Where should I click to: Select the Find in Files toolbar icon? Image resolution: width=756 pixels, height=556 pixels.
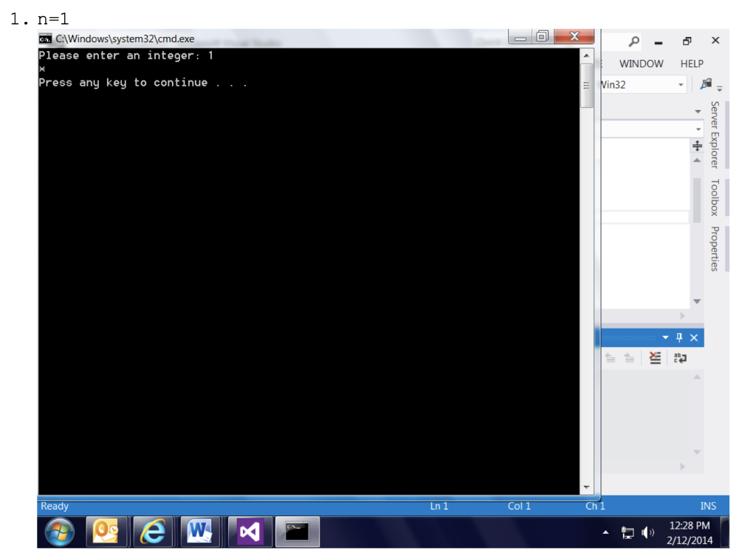(706, 83)
